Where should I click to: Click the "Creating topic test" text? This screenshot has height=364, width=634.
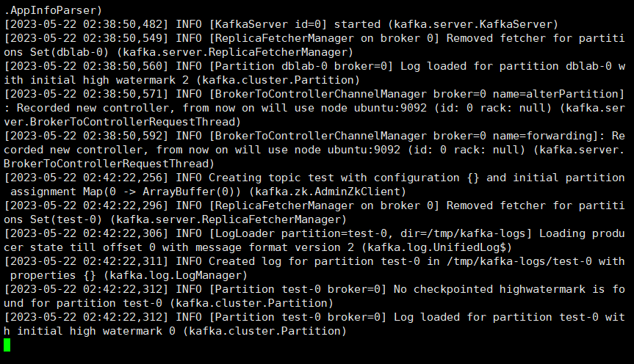pos(271,178)
